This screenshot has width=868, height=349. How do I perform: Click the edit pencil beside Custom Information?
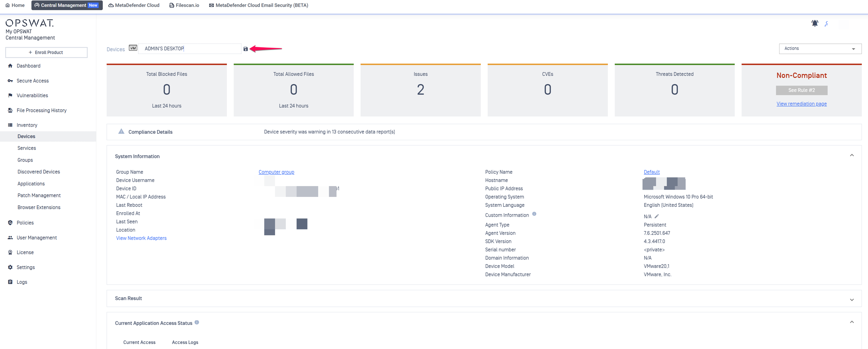pos(656,216)
